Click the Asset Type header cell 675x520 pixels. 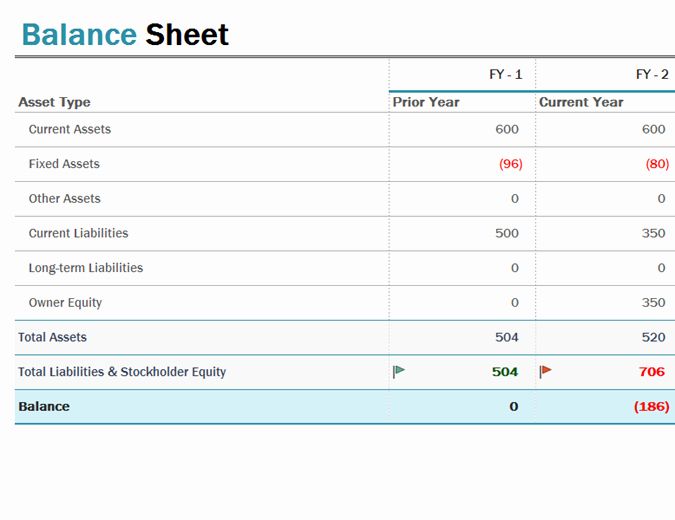click(54, 102)
